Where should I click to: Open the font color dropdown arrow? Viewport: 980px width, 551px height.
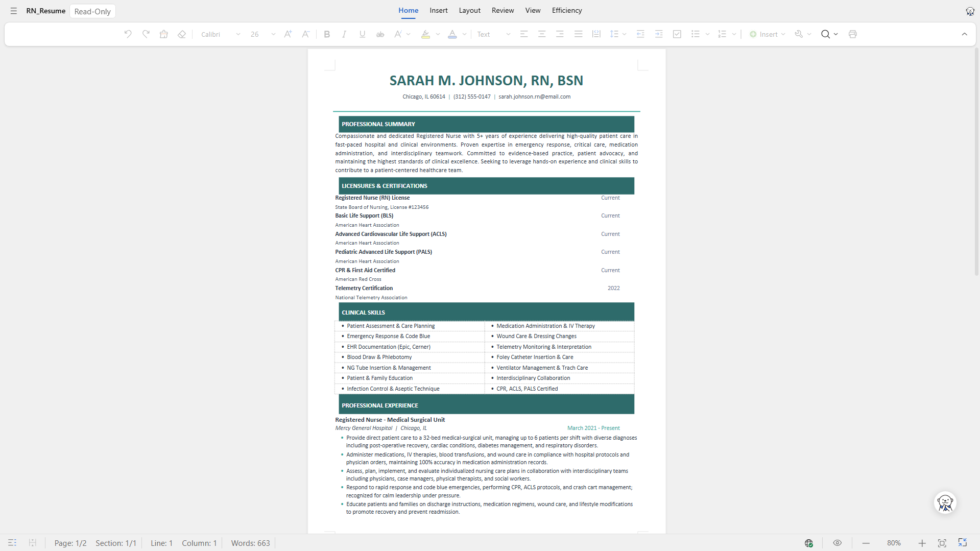(x=464, y=34)
